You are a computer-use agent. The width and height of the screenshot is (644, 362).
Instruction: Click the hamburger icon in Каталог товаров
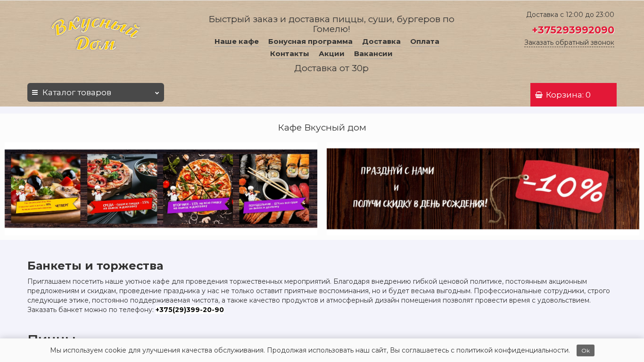(x=35, y=92)
